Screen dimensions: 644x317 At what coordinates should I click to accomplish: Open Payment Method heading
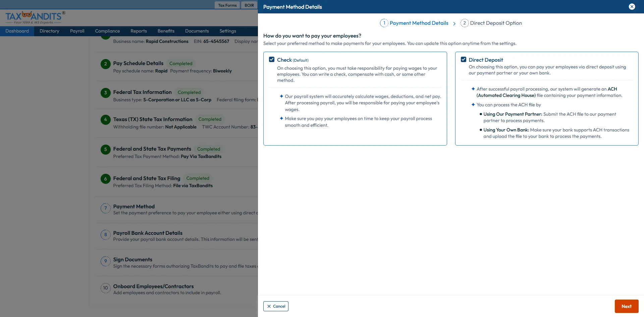[134, 207]
